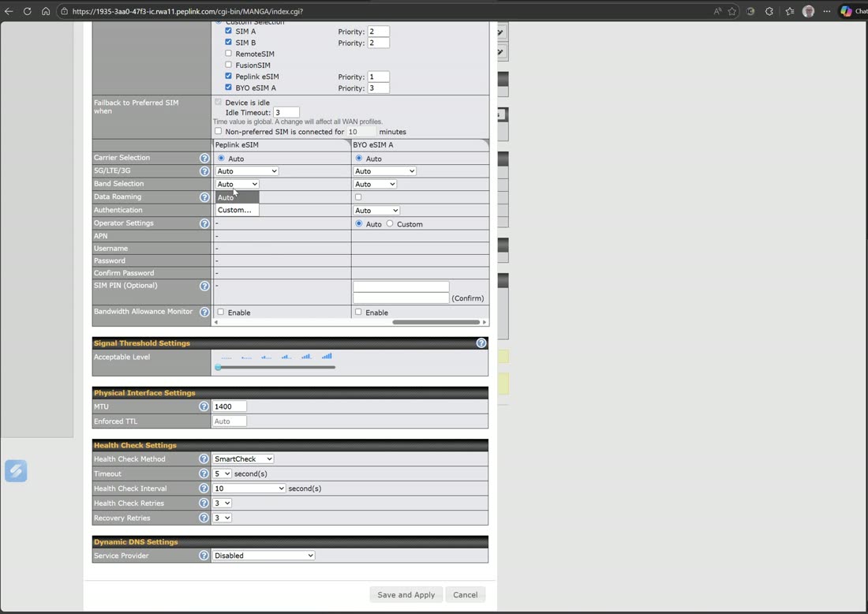Open 5G/LTE/3G dropdown for Peplink eSIM

coord(247,171)
